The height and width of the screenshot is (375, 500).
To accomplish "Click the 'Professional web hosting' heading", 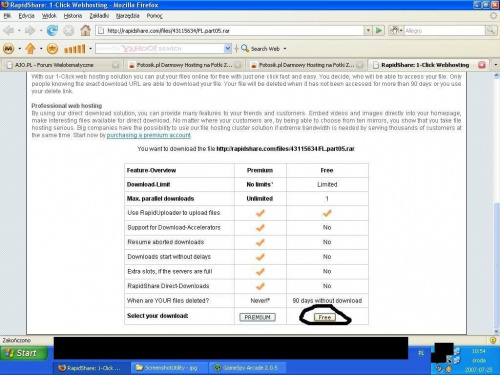I will 67,106.
